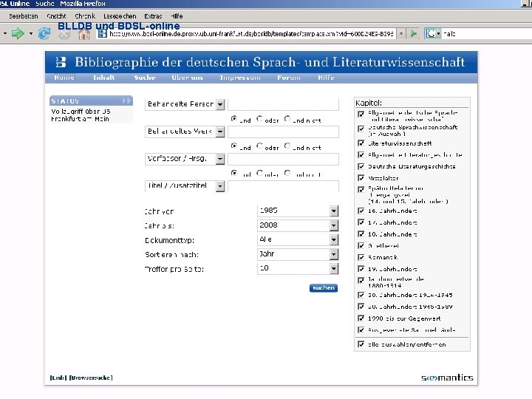Open the Bearbeiten browser menu
532x399 pixels.
(x=24, y=16)
